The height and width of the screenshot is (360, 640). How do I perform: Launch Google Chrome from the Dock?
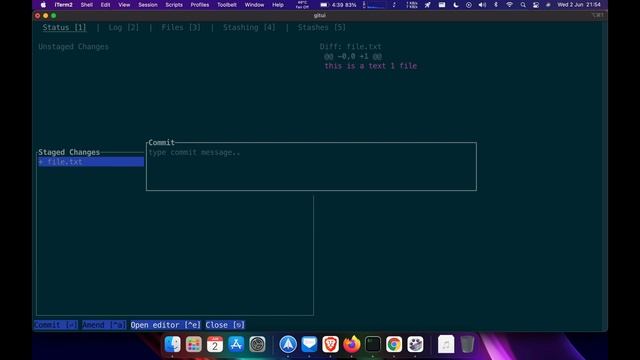pyautogui.click(x=394, y=344)
